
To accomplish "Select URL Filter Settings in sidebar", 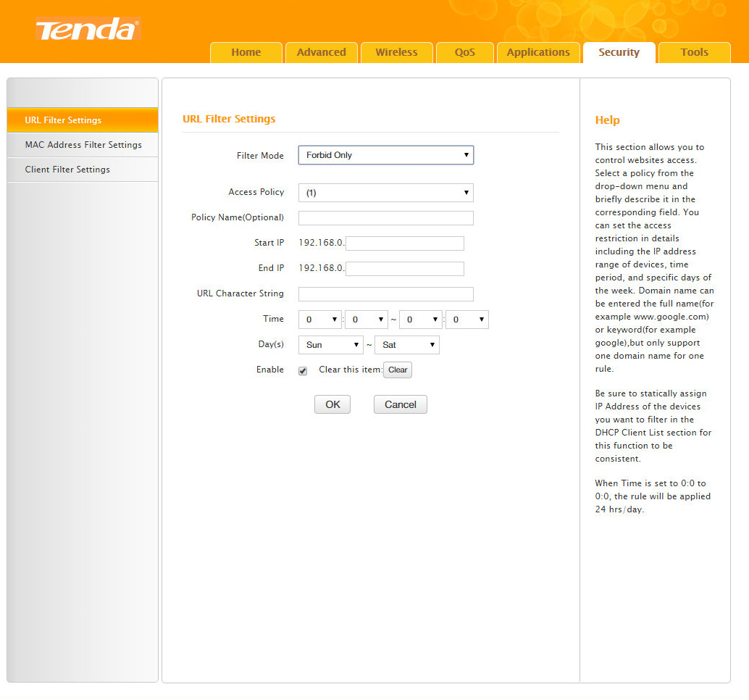I will [83, 120].
